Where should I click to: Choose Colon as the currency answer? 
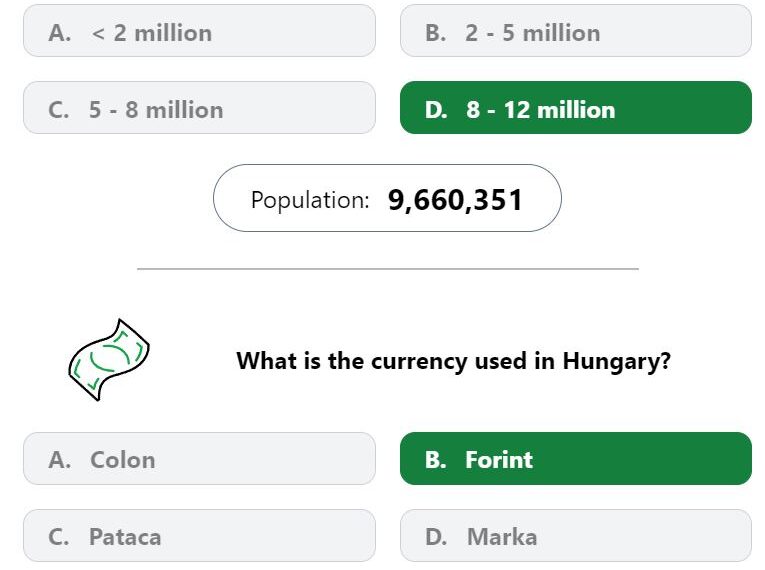[199, 459]
